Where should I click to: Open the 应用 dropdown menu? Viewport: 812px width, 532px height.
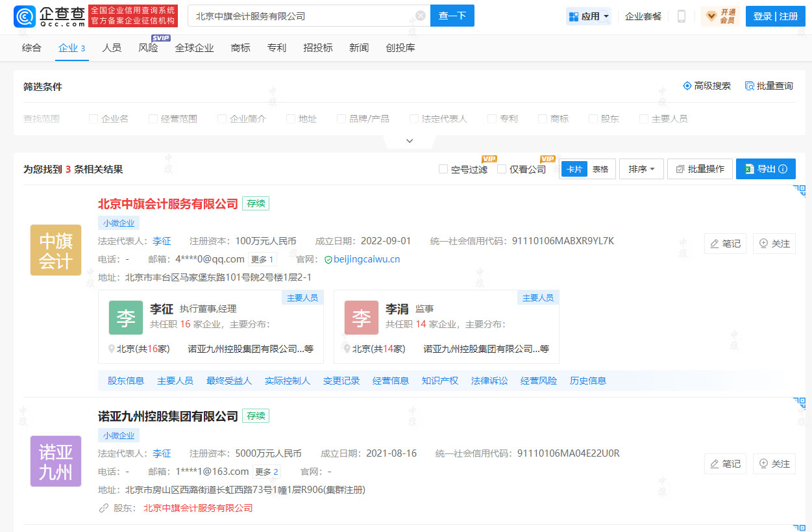coord(588,16)
